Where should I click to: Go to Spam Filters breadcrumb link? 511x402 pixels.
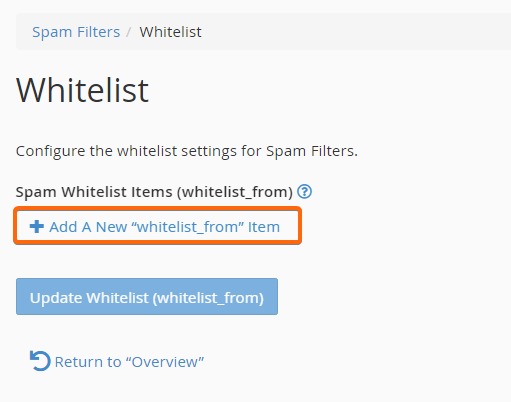[76, 32]
